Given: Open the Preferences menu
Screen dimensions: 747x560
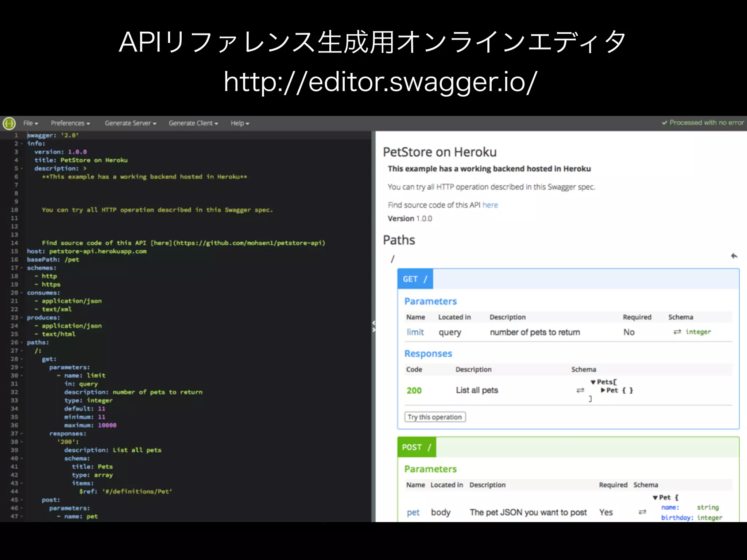Looking at the screenshot, I should (70, 123).
